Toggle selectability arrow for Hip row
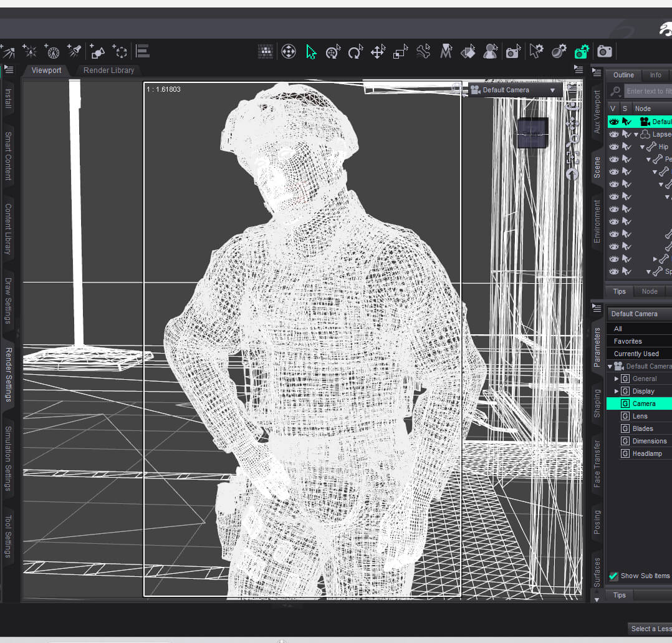The height and width of the screenshot is (643, 672). 626,147
